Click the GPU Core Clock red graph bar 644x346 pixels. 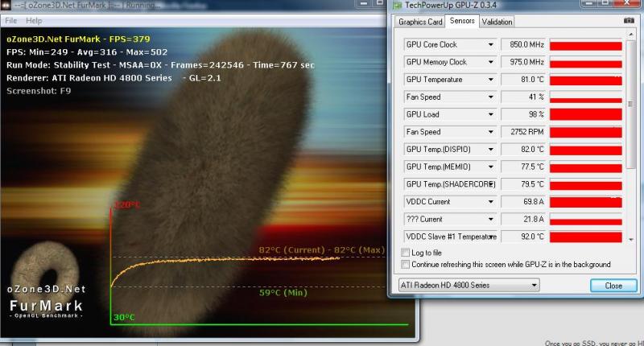click(586, 45)
